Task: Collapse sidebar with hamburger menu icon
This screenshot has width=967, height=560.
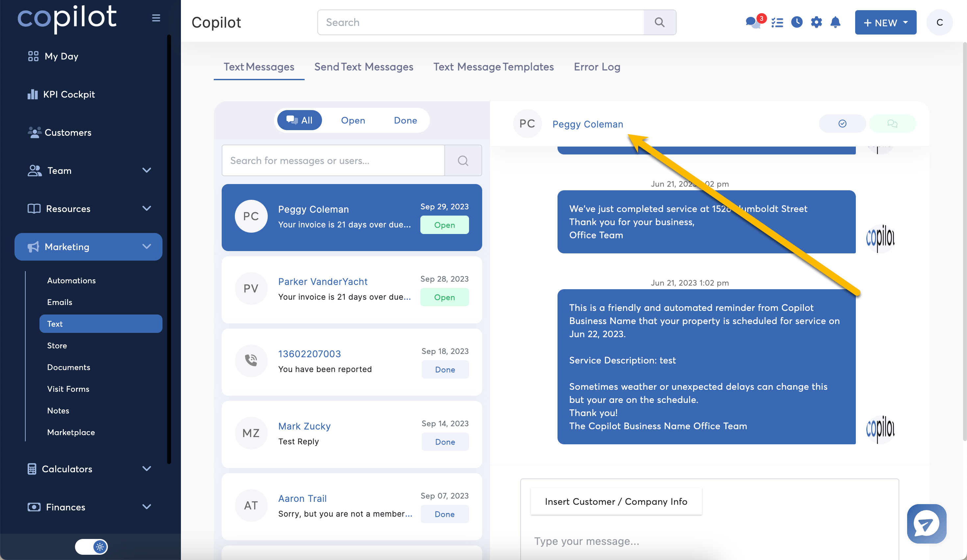Action: tap(156, 18)
